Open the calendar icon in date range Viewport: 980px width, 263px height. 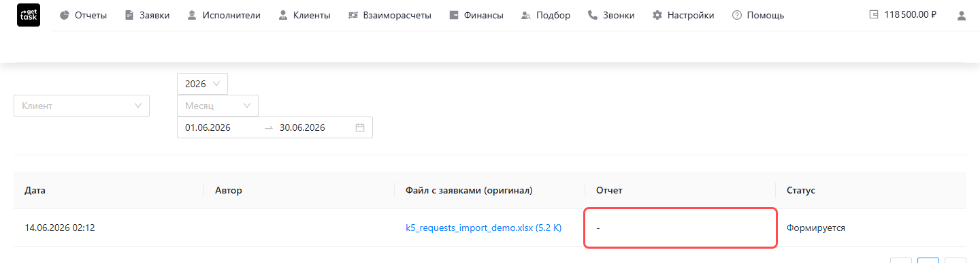tap(360, 127)
